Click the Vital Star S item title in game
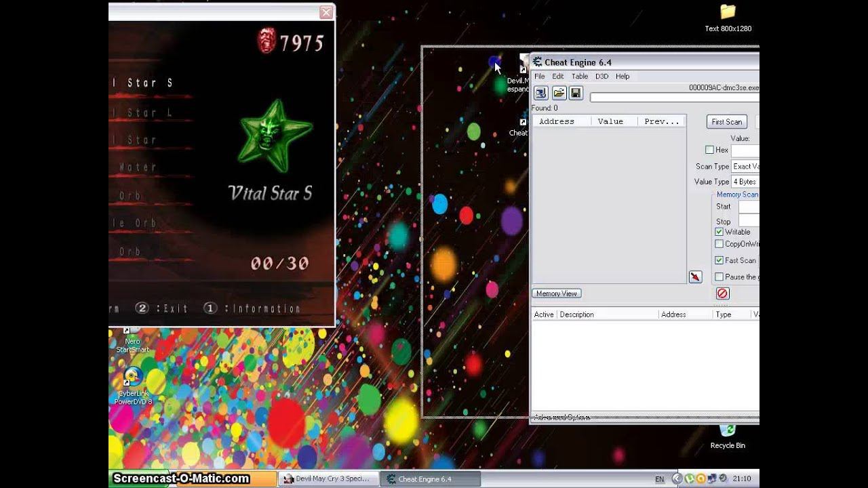The width and height of the screenshot is (868, 488). coord(270,193)
